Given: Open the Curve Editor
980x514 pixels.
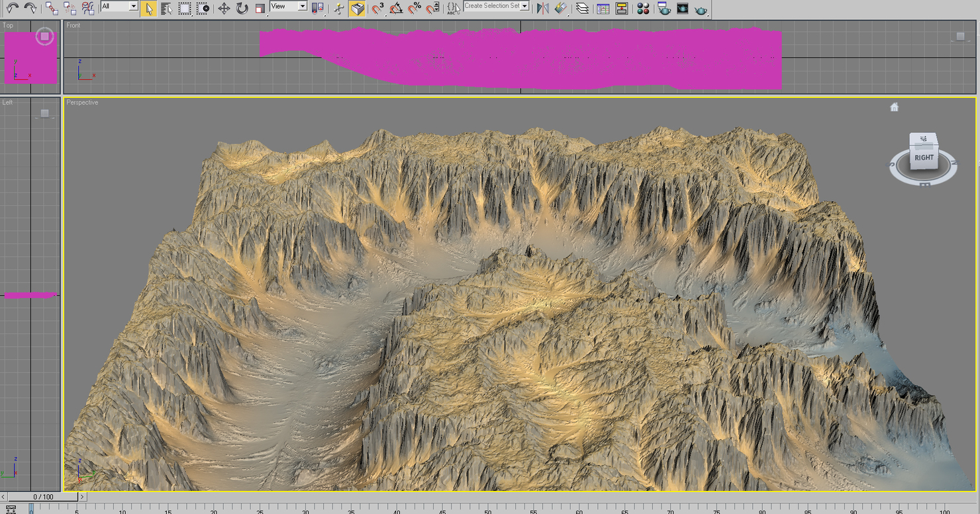Looking at the screenshot, I should [602, 9].
